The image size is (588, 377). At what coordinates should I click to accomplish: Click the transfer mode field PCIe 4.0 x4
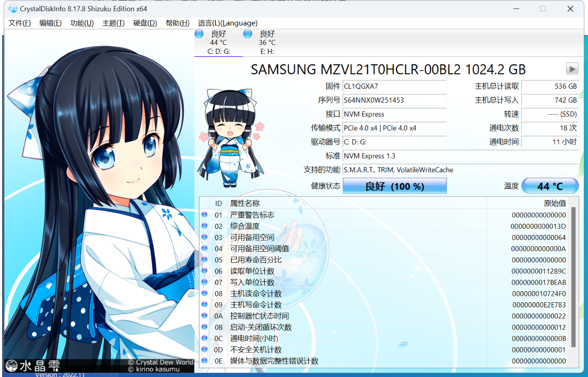395,128
